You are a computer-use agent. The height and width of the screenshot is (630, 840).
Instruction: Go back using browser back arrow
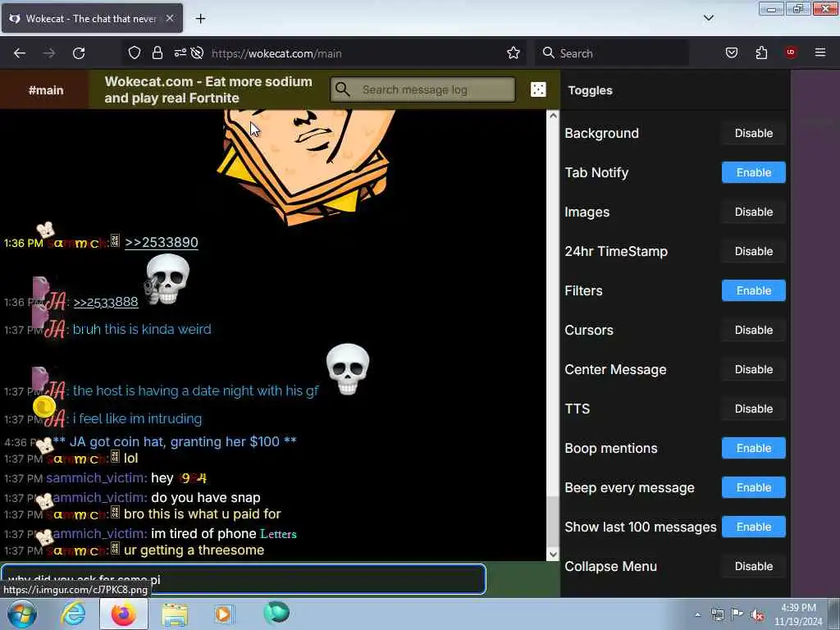click(x=20, y=53)
